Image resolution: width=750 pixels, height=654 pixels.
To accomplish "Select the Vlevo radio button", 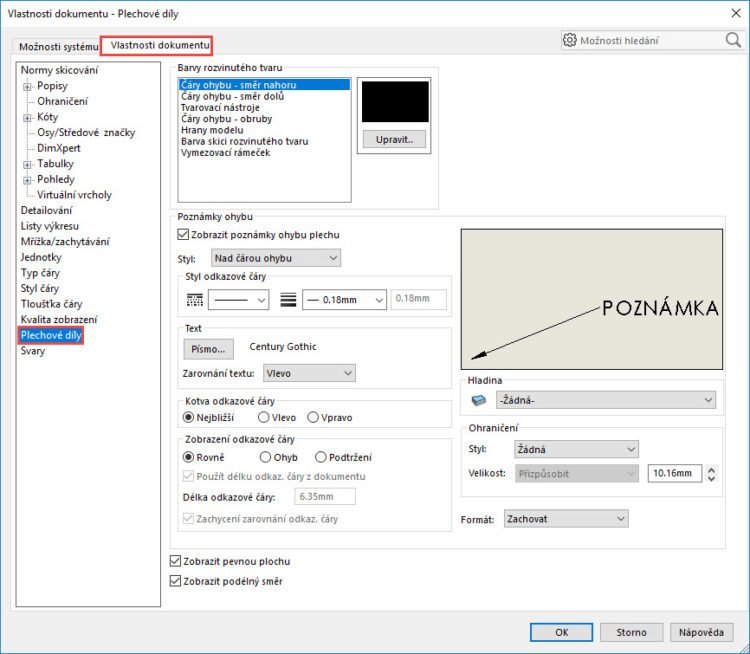I will point(264,417).
